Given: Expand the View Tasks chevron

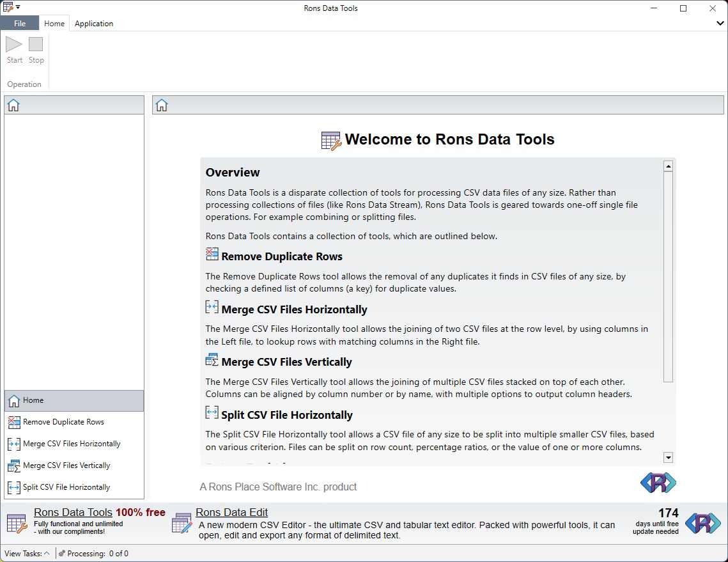Looking at the screenshot, I should pos(47,554).
